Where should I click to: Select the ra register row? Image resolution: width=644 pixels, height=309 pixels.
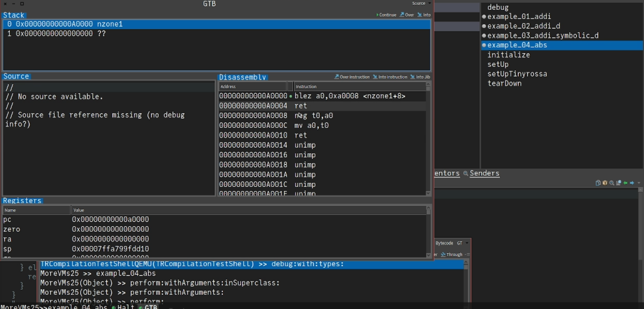coord(214,239)
